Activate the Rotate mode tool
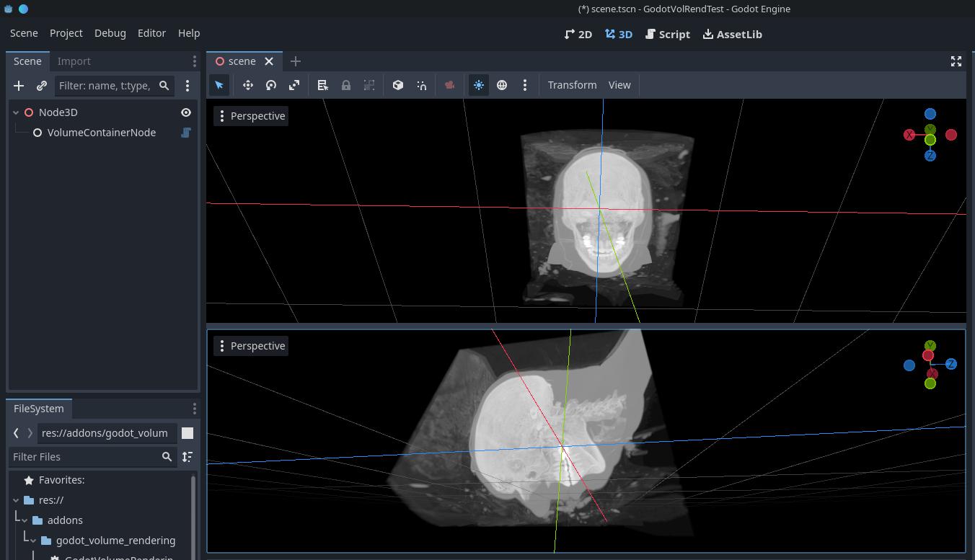This screenshot has height=560, width=975. coord(271,85)
